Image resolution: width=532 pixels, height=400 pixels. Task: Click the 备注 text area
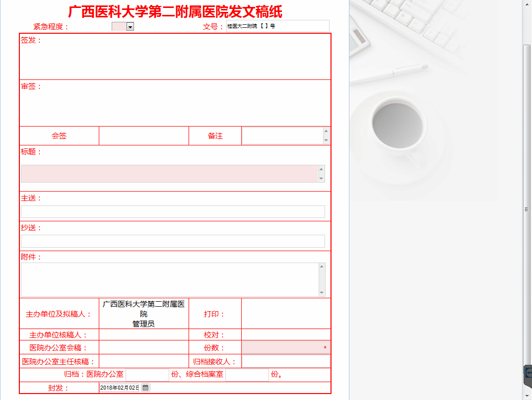pyautogui.click(x=283, y=135)
